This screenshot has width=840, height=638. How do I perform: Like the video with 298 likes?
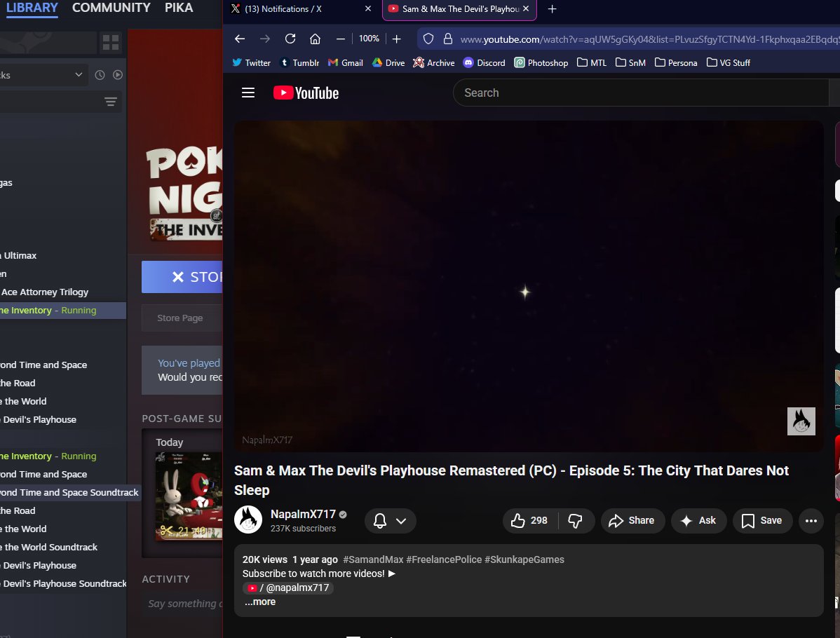pyautogui.click(x=529, y=521)
